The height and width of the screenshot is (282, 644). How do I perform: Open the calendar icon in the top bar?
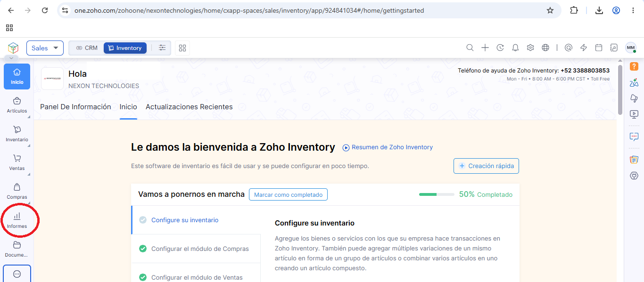pos(599,48)
